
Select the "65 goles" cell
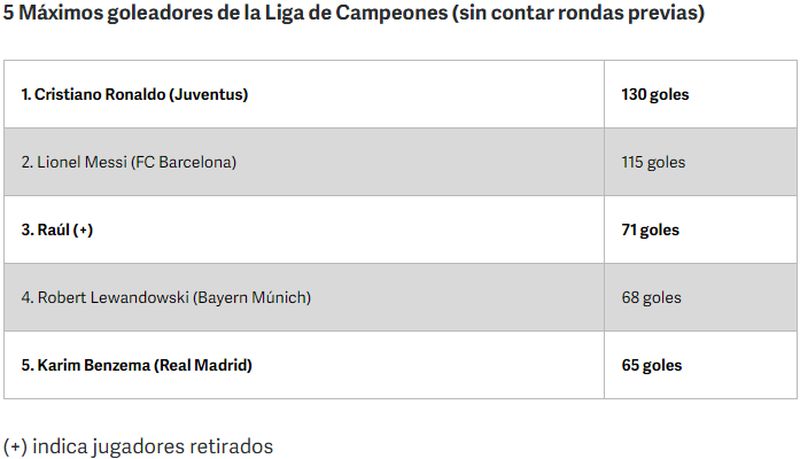point(651,366)
